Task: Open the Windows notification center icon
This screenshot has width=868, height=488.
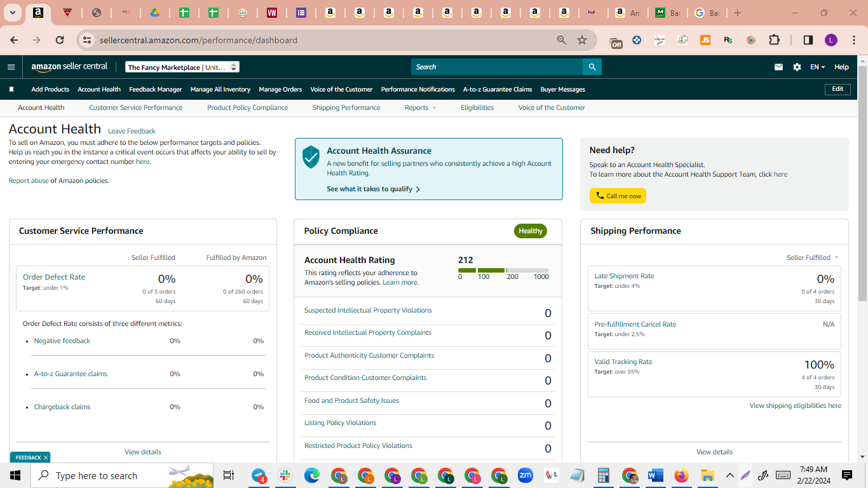Action: click(x=846, y=475)
